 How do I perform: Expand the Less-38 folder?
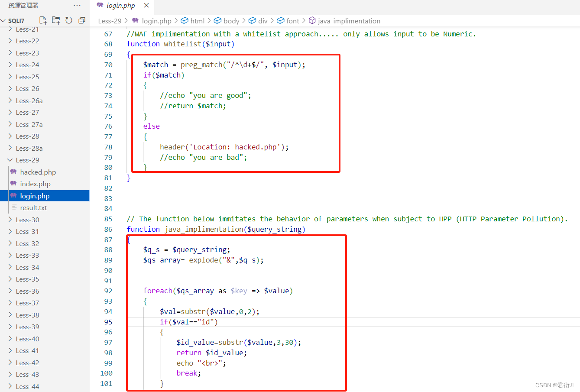[x=28, y=315]
